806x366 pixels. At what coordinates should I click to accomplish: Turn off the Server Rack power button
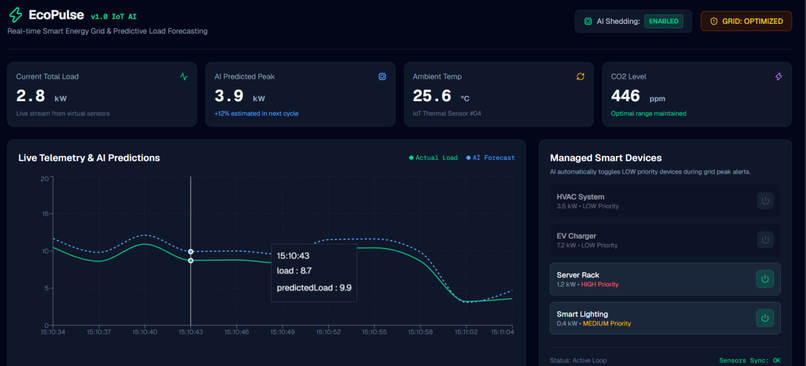(765, 279)
